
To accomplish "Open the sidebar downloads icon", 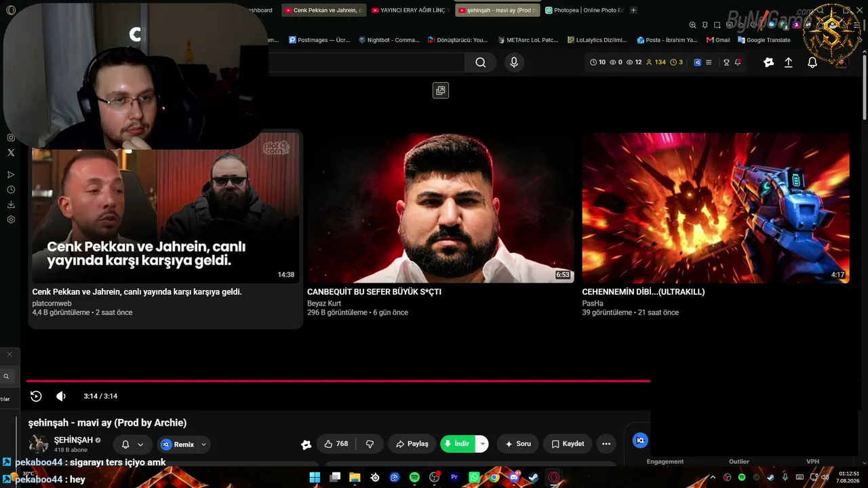I will pos(11,205).
